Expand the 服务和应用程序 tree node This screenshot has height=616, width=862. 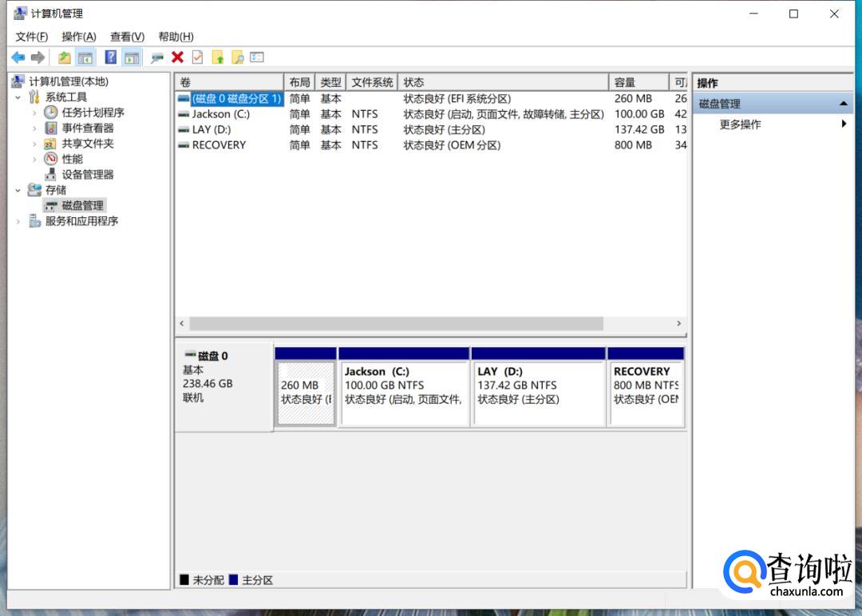tap(18, 222)
